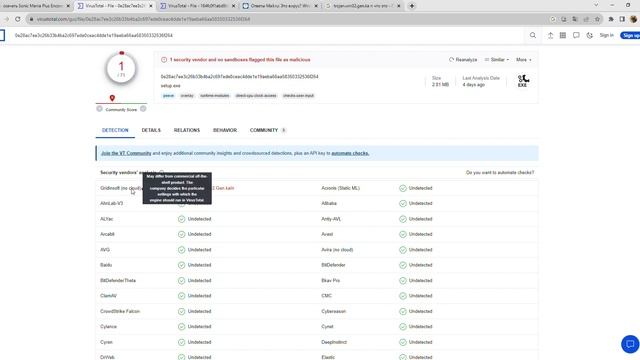
Task: Click the browser forward arrow
Action: (6, 19)
